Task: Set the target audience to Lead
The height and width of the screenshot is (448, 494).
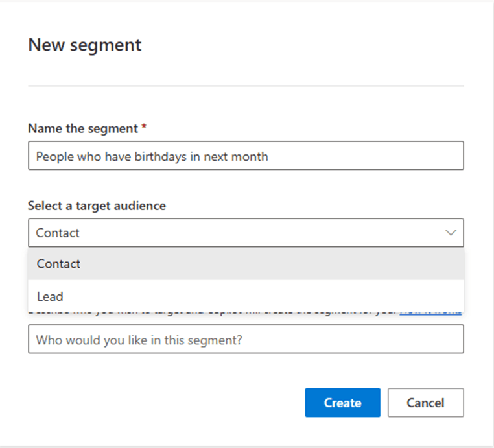Action: tap(246, 296)
